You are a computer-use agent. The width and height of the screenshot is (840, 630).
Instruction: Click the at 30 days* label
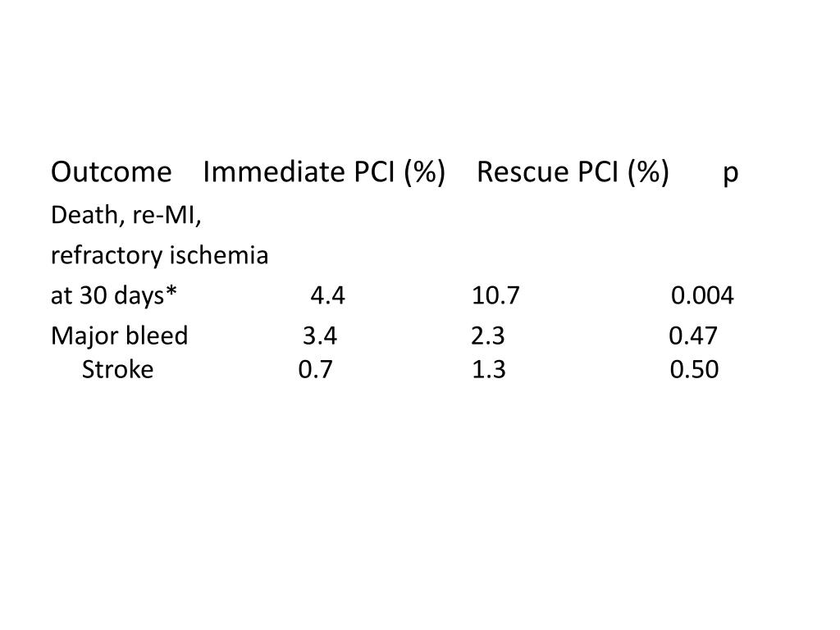113,295
